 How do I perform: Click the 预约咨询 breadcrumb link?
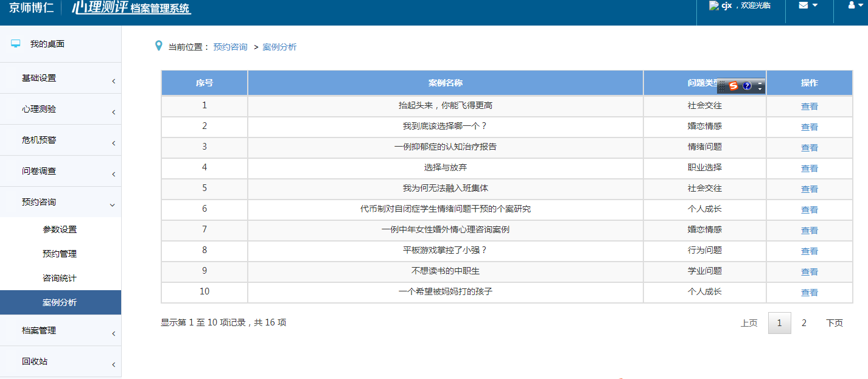click(x=230, y=47)
